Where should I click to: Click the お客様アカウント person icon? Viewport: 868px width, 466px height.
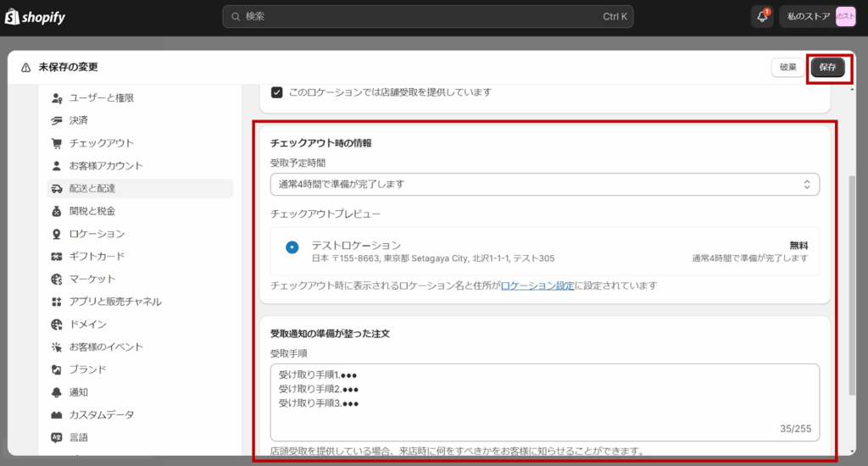(57, 166)
